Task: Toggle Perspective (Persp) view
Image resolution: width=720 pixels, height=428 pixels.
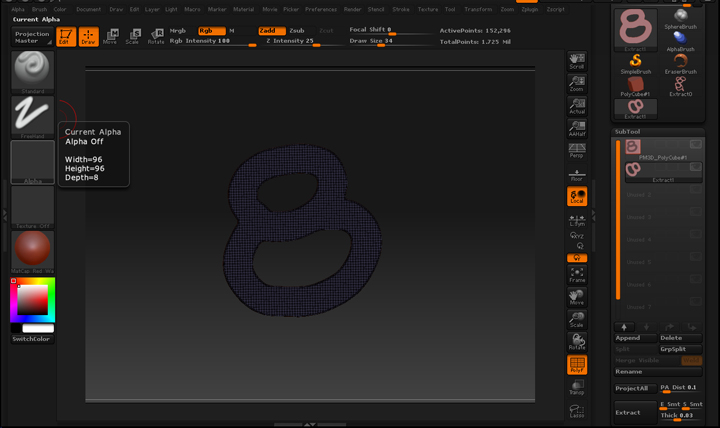Action: click(x=577, y=150)
